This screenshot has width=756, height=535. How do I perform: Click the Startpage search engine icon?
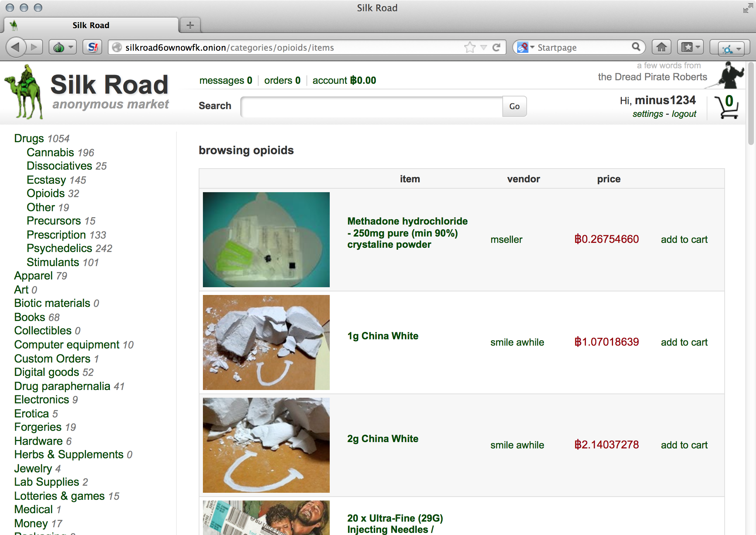tap(521, 47)
